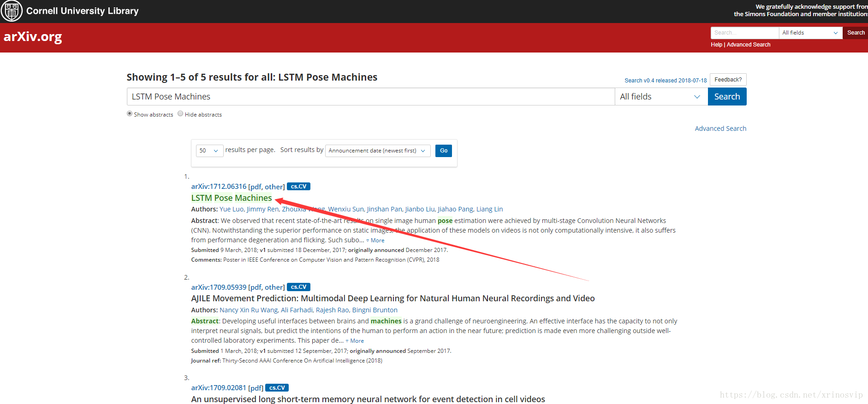Viewport: 868px width, 404px height.
Task: Open author Jiahao Pang's link
Action: click(x=455, y=209)
